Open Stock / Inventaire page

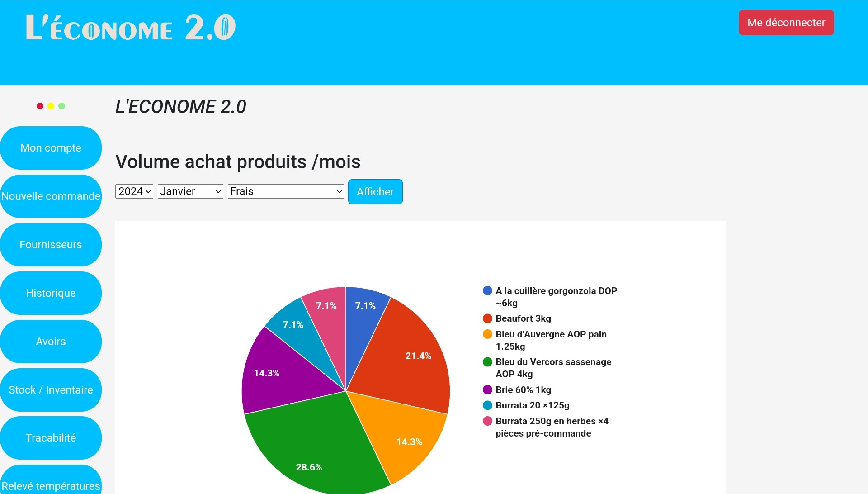(x=51, y=390)
